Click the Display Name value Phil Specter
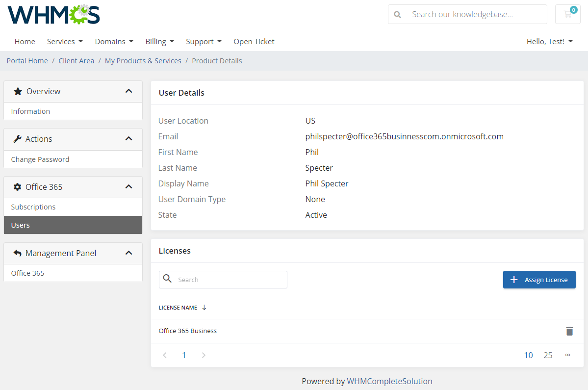Image resolution: width=588 pixels, height=390 pixels. point(327,184)
